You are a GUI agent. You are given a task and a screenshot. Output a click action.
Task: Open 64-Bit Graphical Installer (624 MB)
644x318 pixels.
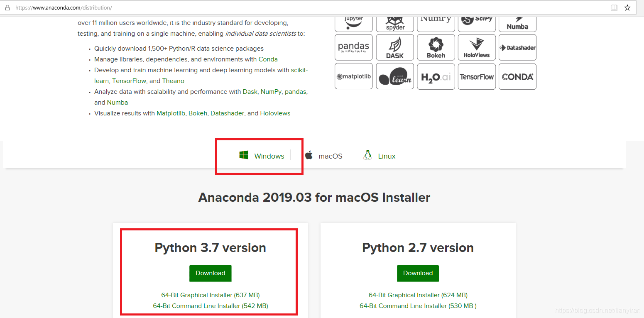point(418,295)
